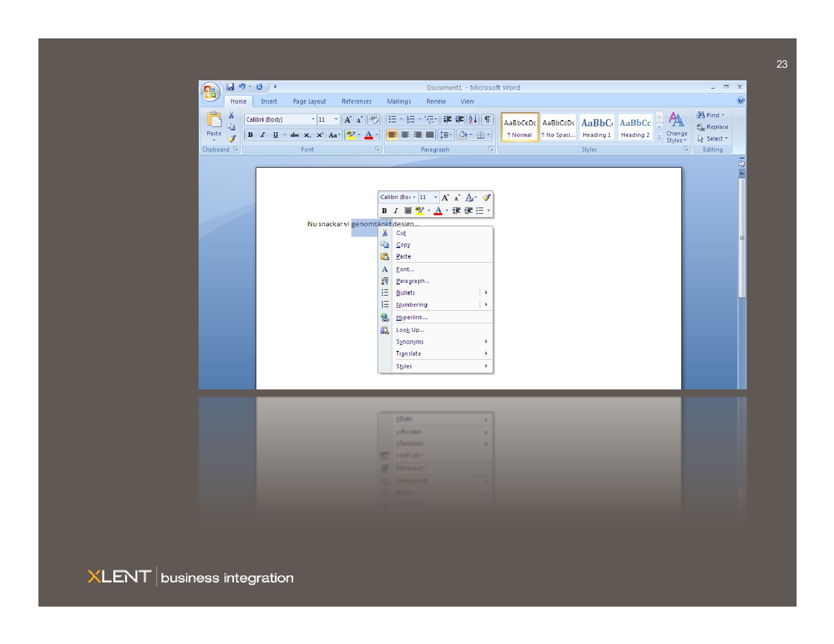Screen dimensions: 834x644
Task: Apply the No Spacing style
Action: [559, 127]
